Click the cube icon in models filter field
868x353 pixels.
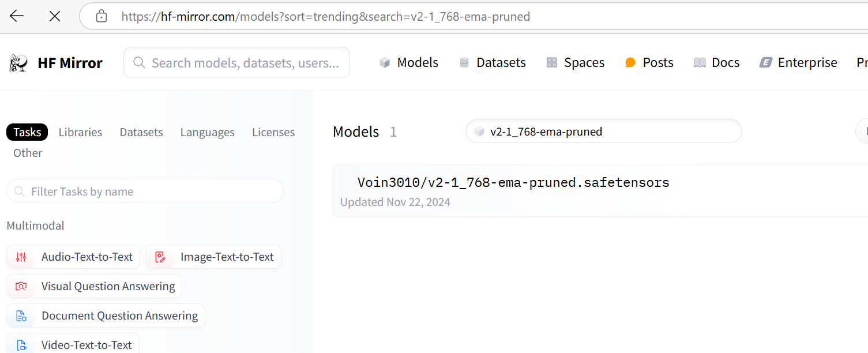coord(479,132)
